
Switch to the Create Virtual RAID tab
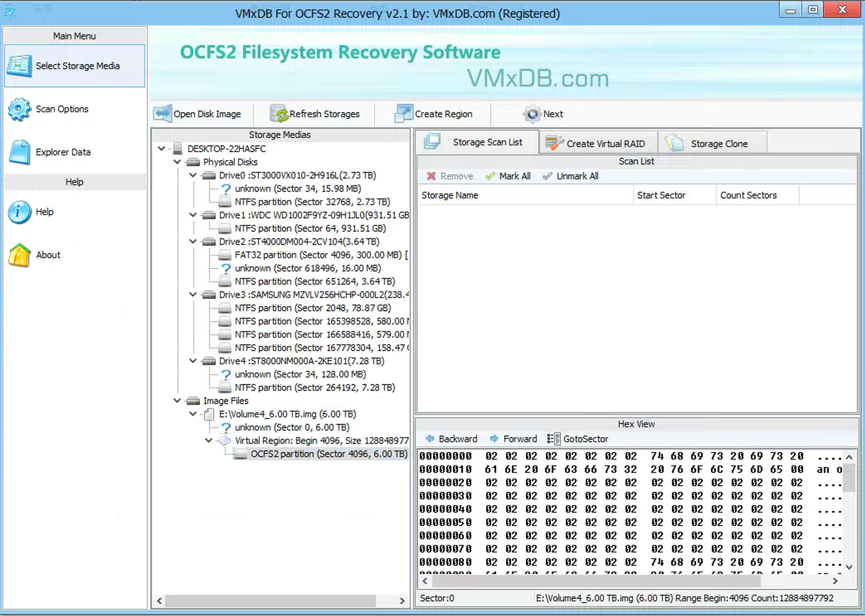point(598,143)
